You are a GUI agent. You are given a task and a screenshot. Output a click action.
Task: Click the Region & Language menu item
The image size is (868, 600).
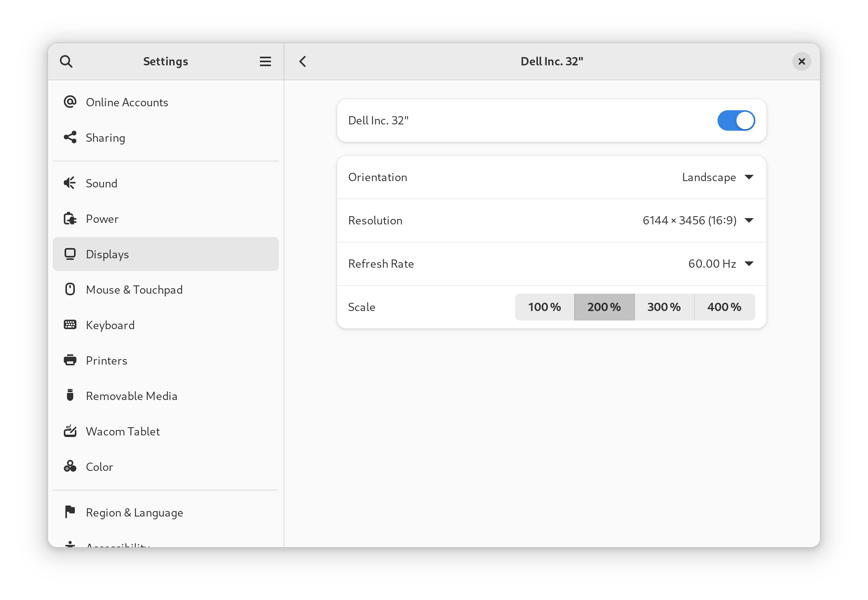click(x=134, y=512)
